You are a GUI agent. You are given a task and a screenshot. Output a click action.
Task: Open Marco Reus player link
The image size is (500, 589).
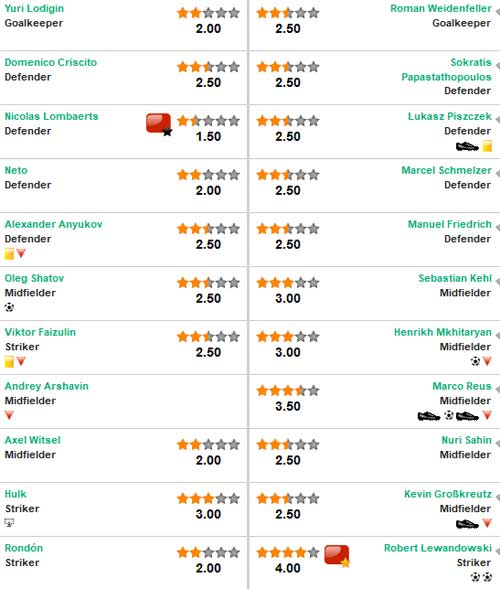462,386
